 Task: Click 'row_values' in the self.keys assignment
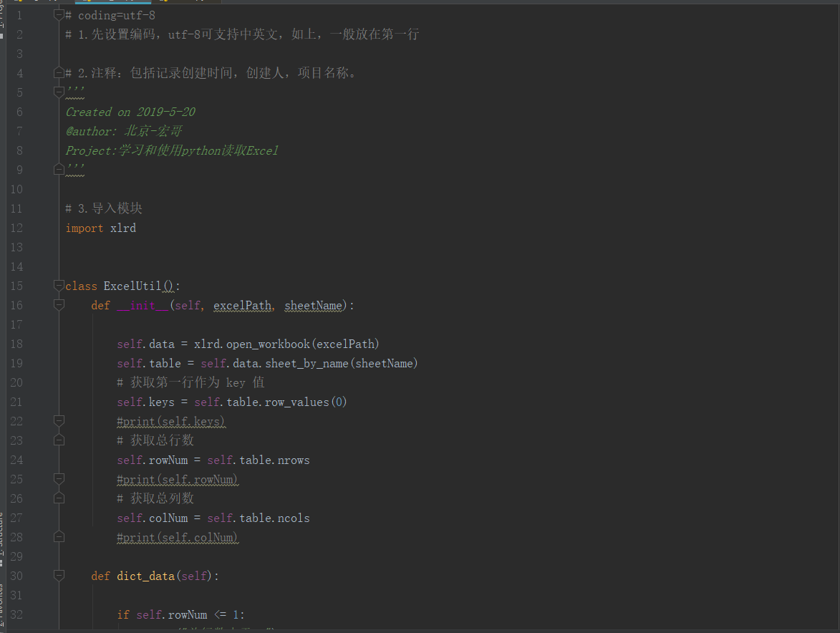pos(296,402)
